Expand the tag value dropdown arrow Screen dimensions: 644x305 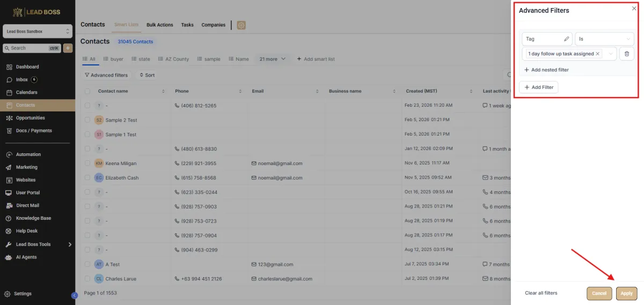(611, 54)
